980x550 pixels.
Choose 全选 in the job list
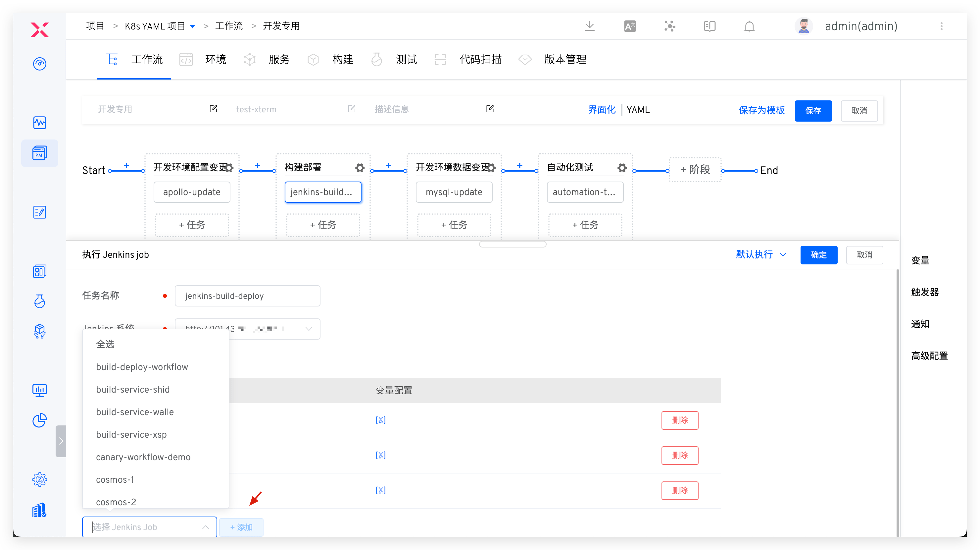pyautogui.click(x=105, y=344)
